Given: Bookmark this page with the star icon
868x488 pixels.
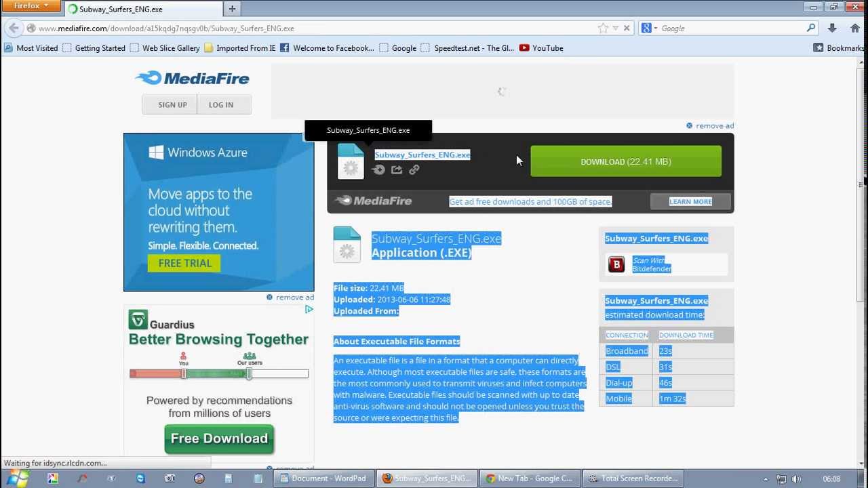Looking at the screenshot, I should [x=603, y=28].
